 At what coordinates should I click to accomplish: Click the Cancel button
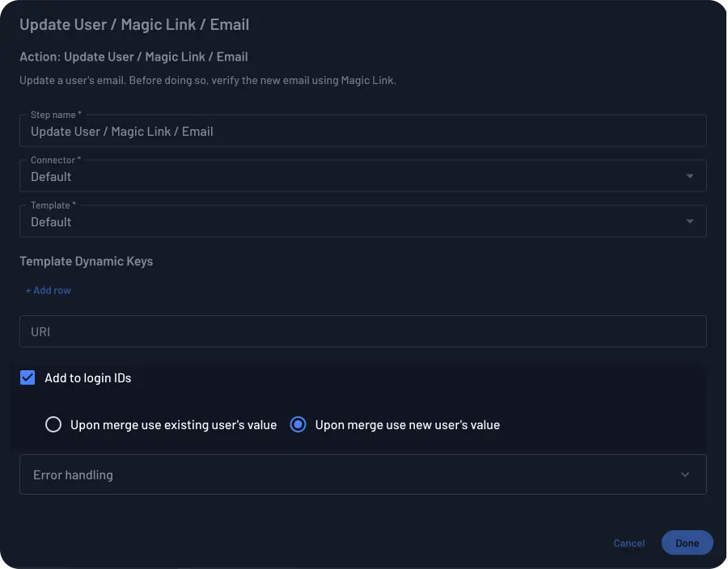[x=629, y=542]
